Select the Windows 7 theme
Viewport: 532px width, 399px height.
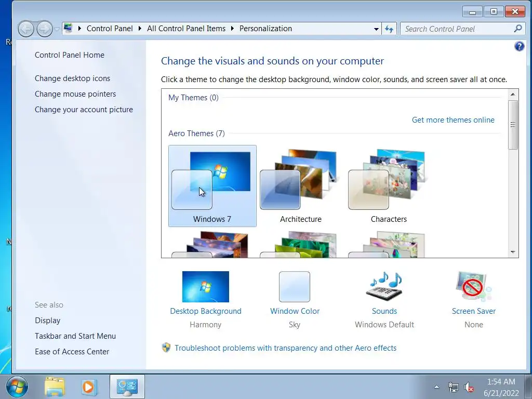click(212, 186)
